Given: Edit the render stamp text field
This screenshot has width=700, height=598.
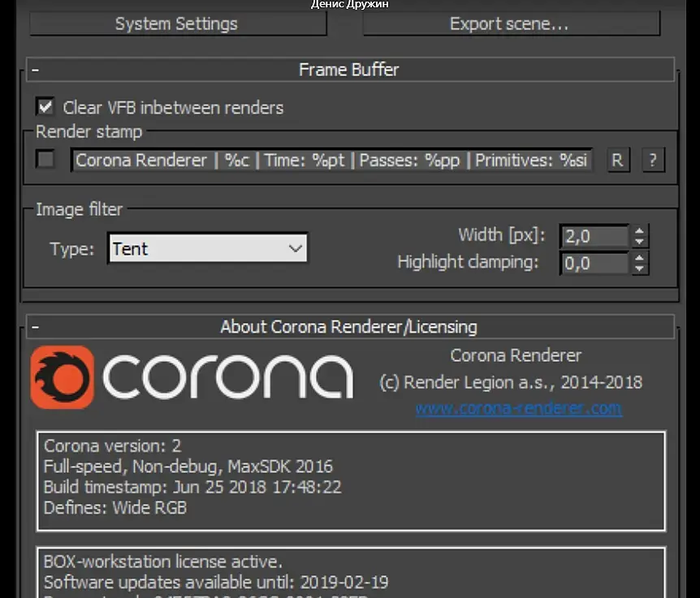Looking at the screenshot, I should (331, 160).
